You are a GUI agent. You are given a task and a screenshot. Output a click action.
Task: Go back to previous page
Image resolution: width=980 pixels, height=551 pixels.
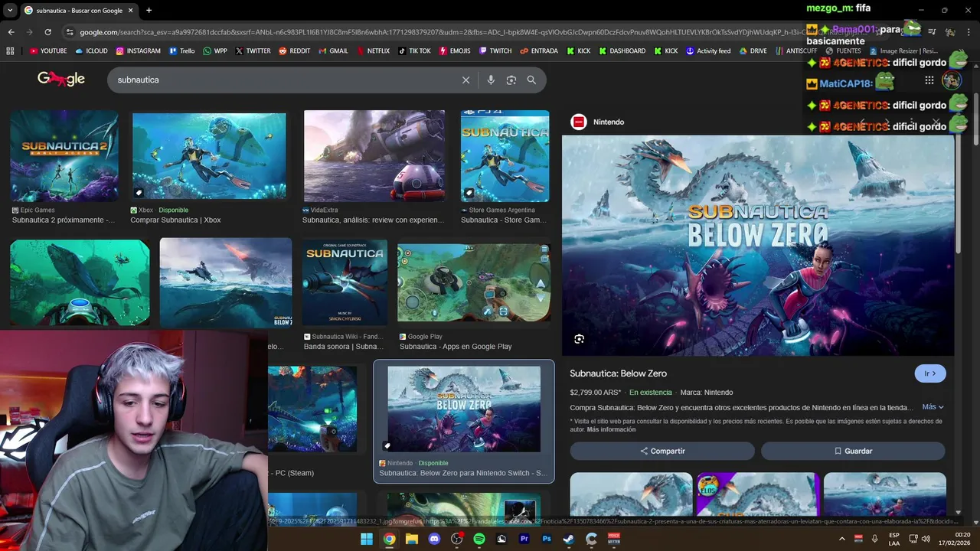pyautogui.click(x=11, y=32)
